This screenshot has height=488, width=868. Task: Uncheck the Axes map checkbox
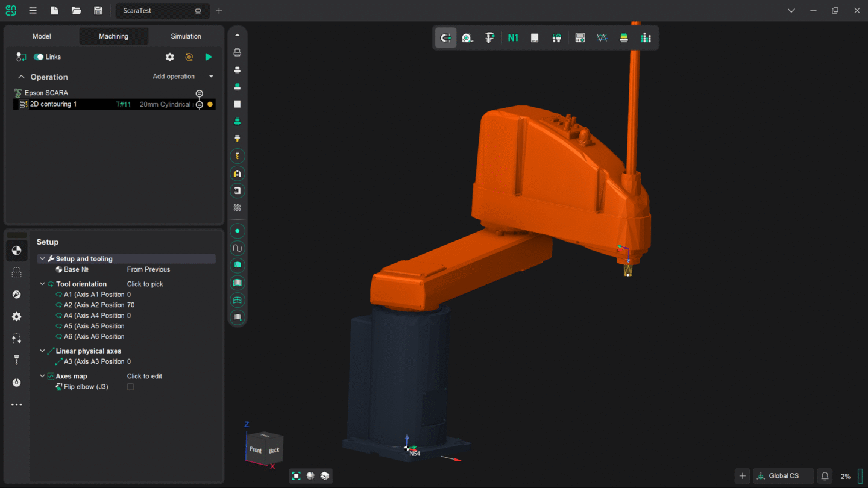[52, 376]
